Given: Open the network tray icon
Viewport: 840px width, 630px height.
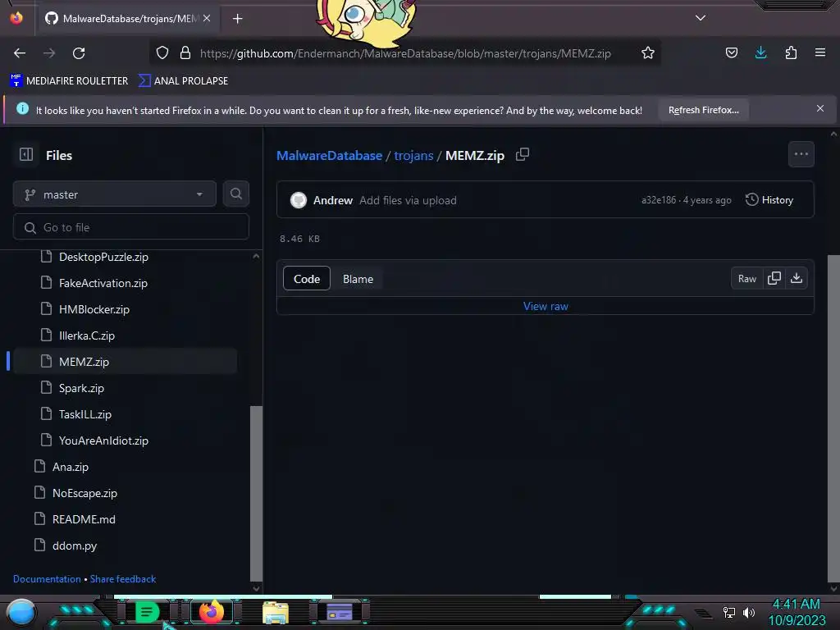Looking at the screenshot, I should 728,612.
